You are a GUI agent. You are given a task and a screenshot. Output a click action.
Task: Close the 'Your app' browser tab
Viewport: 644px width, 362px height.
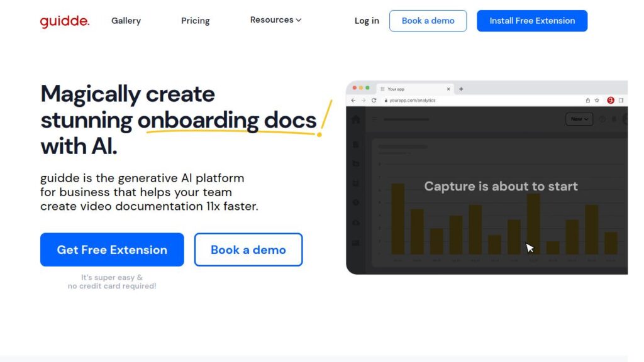(448, 89)
